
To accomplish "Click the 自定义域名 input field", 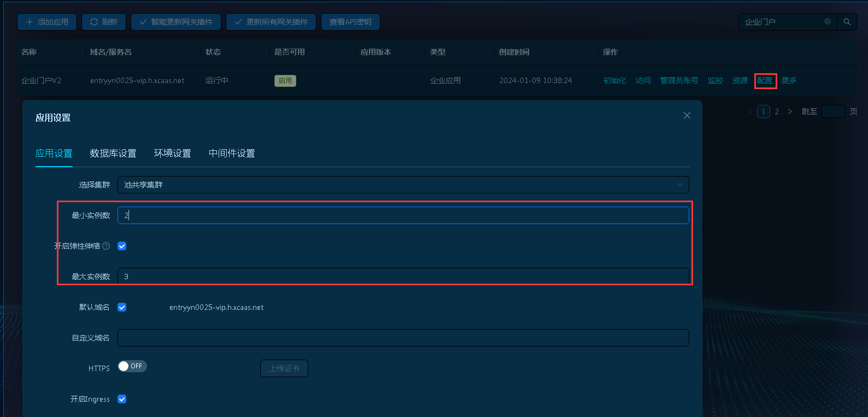I will click(403, 338).
